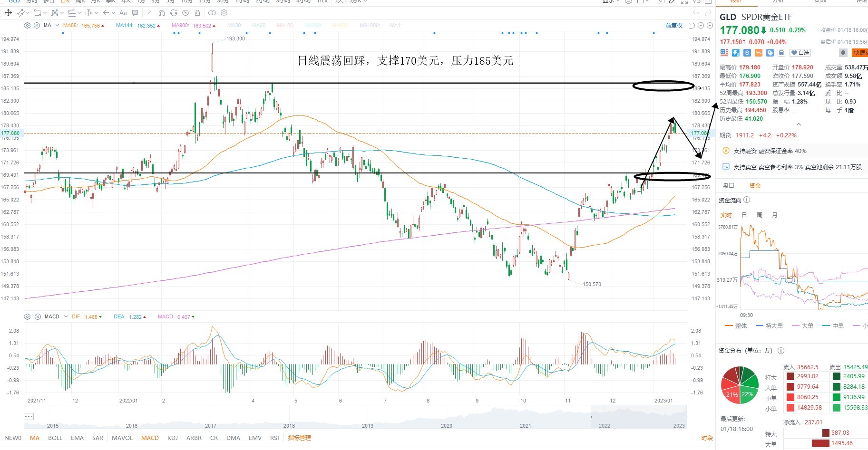Open info icon beside 资金分布
This screenshot has height=450, width=868.
(x=781, y=351)
